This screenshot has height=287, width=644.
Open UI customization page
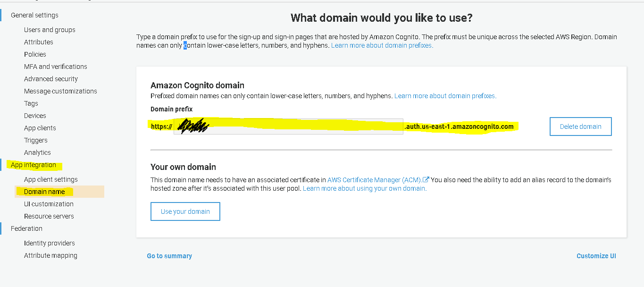49,204
